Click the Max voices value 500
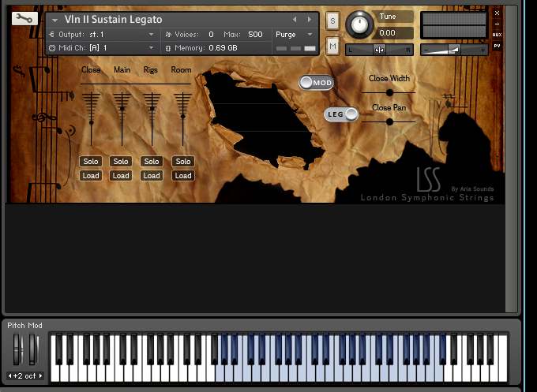The height and width of the screenshot is (392, 537). tap(256, 35)
